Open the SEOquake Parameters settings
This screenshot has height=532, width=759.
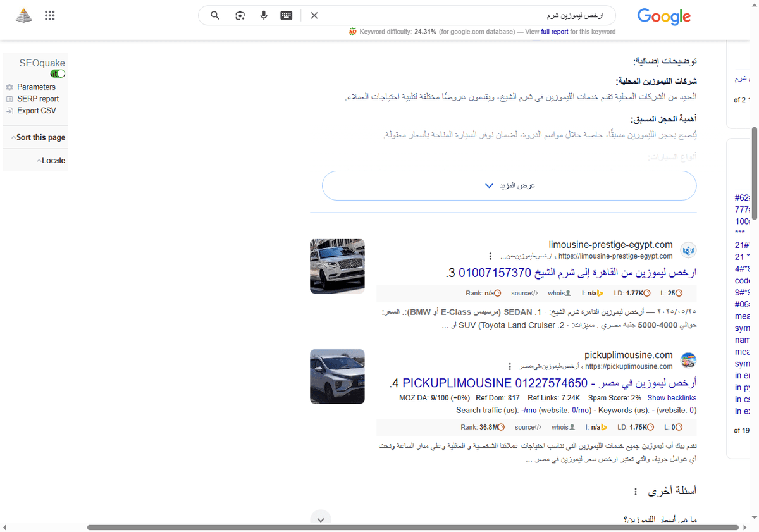[x=37, y=87]
